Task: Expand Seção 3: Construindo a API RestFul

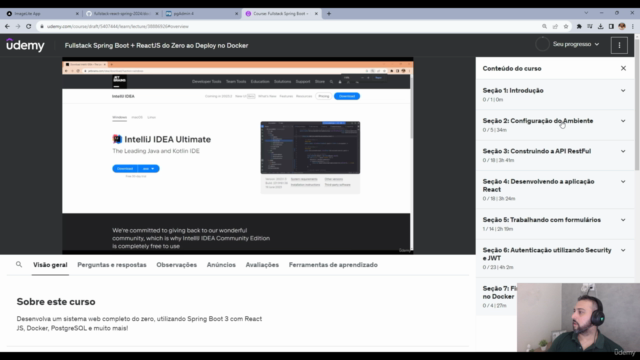Action: [555, 155]
